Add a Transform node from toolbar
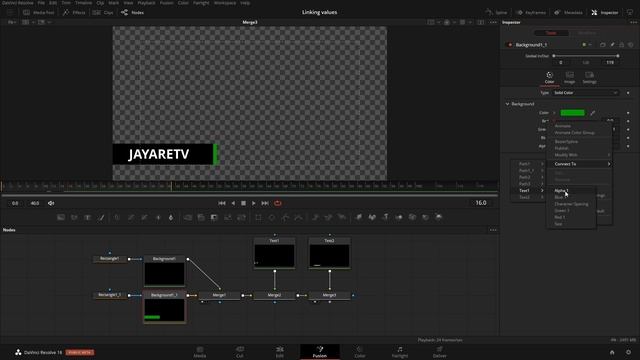 [x=241, y=218]
